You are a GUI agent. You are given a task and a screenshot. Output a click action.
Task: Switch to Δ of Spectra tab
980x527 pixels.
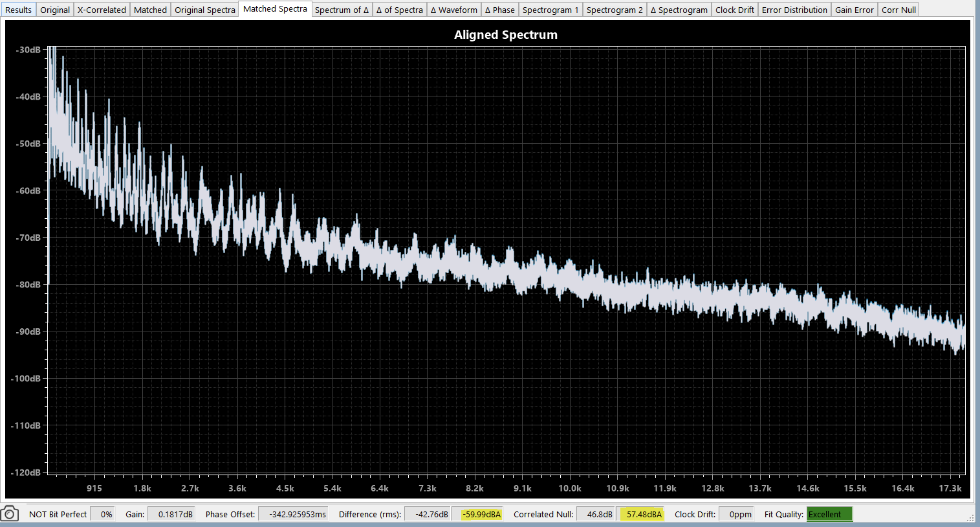[x=400, y=10]
